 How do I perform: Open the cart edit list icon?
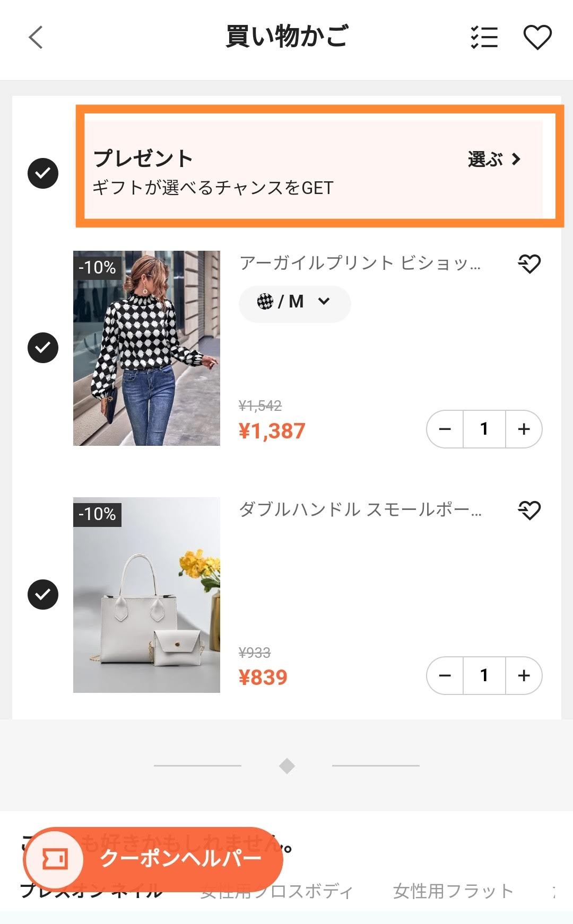pos(484,38)
